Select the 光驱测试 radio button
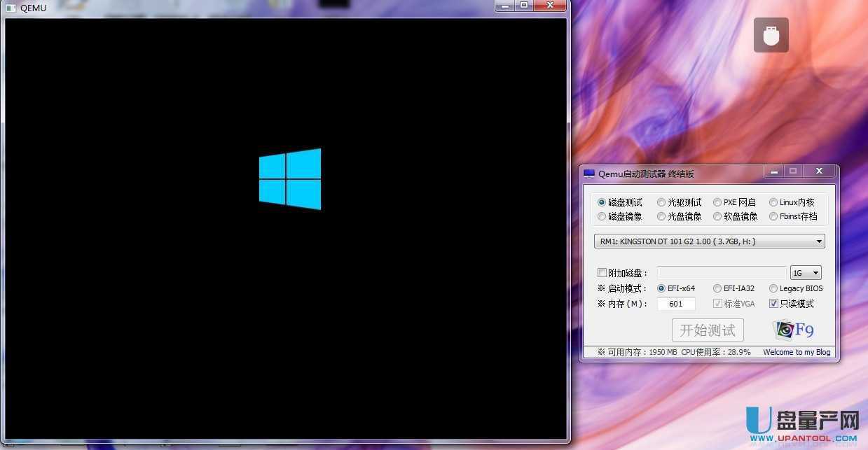The height and width of the screenshot is (450, 868). [x=661, y=202]
